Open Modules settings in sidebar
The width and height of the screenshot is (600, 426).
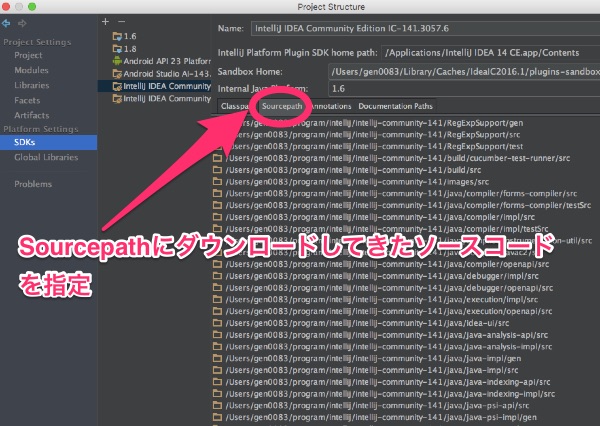point(31,70)
